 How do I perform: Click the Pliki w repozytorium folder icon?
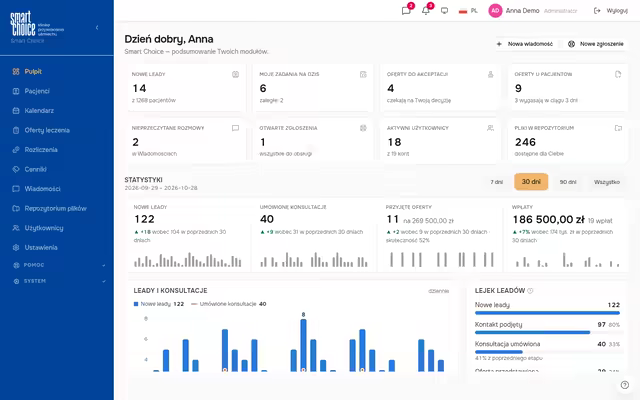tap(618, 128)
